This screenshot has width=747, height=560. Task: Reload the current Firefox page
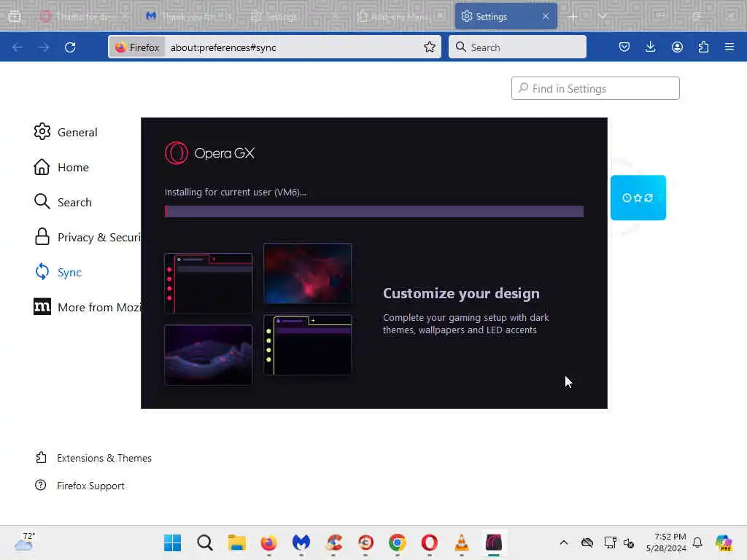[70, 47]
